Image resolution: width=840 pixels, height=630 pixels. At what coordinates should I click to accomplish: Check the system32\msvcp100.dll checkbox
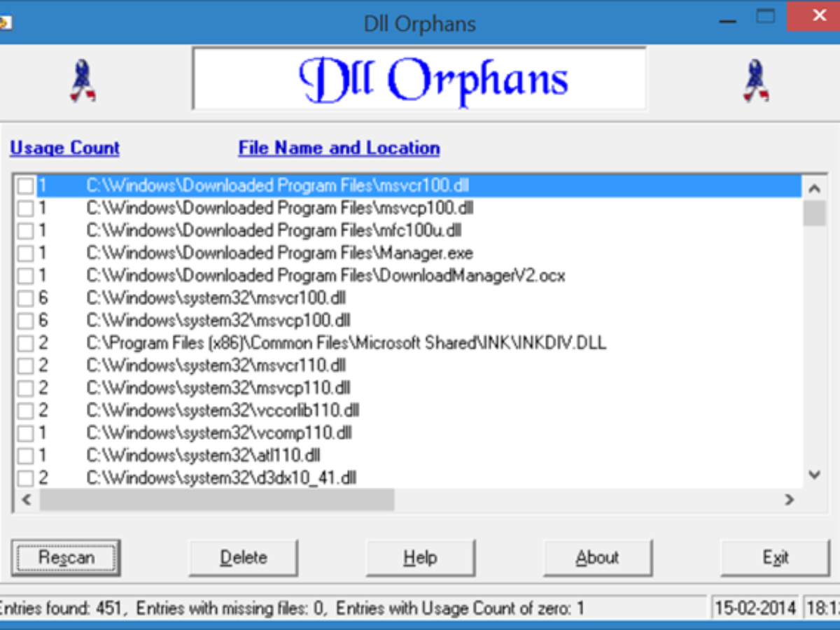click(25, 321)
